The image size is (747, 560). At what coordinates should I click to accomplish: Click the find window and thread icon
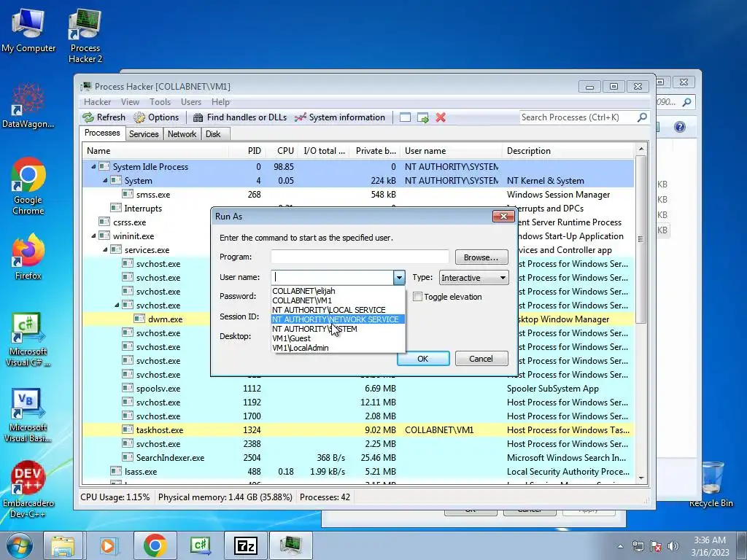pos(422,117)
